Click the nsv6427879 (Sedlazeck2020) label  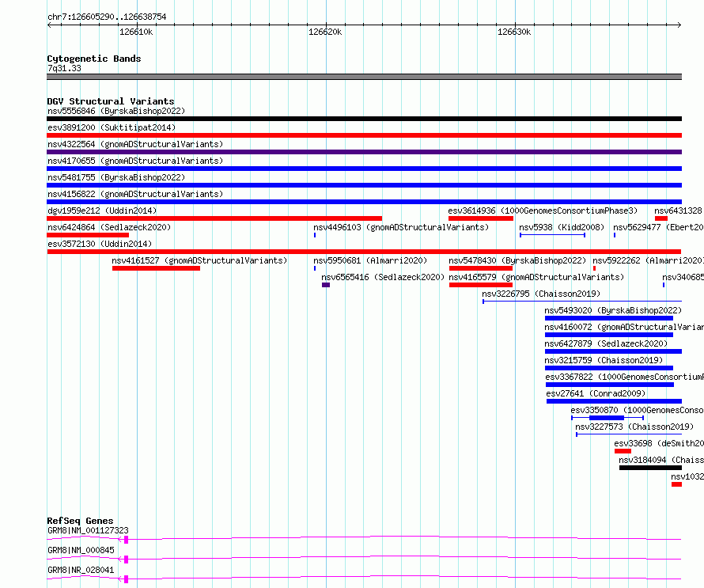tap(606, 343)
